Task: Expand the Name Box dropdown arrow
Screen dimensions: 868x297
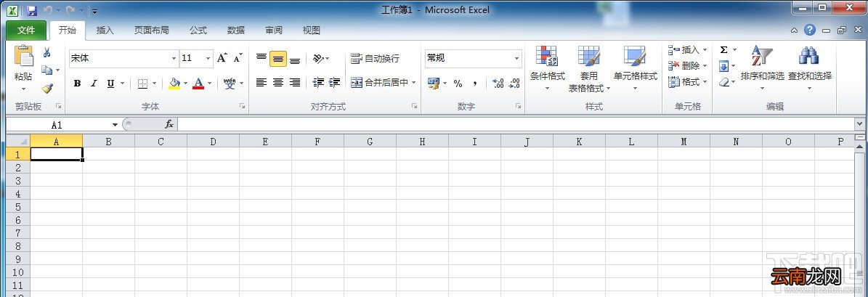Action: point(115,125)
